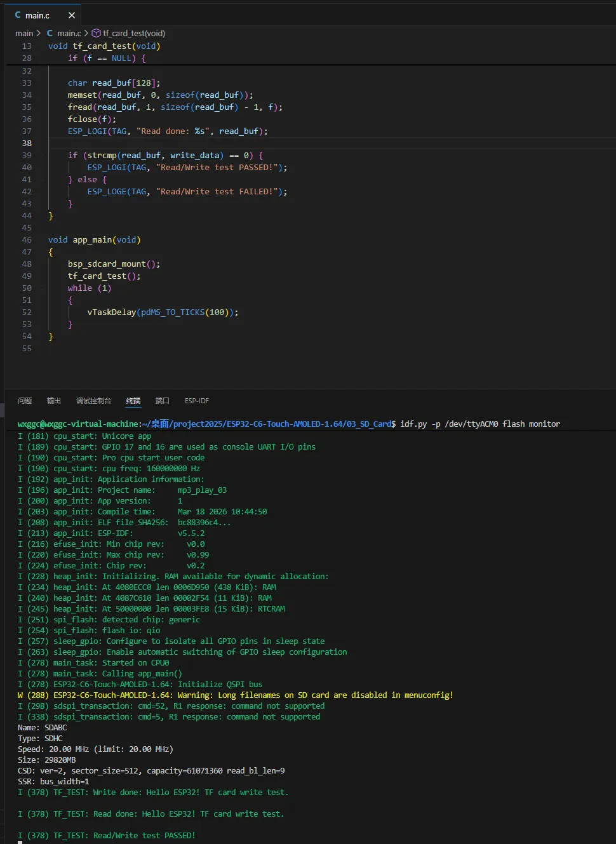Image resolution: width=616 pixels, height=844 pixels.
Task: Close the main.c editor tab
Action: (72, 15)
